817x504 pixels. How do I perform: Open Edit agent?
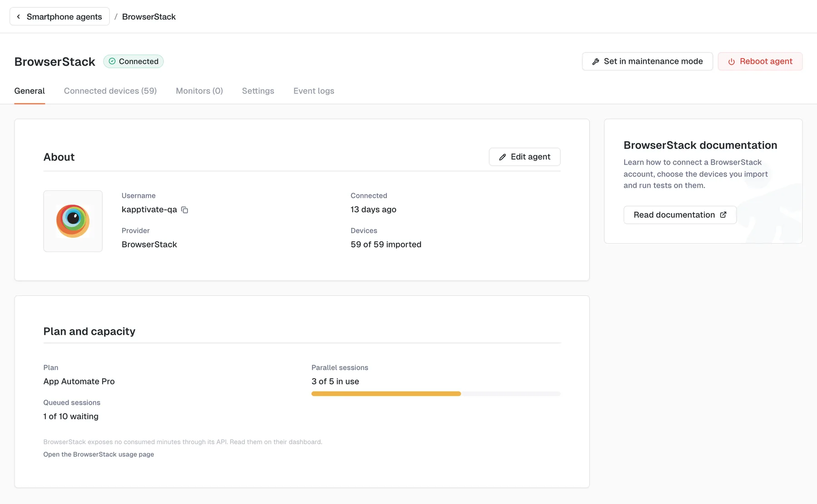[x=524, y=157]
